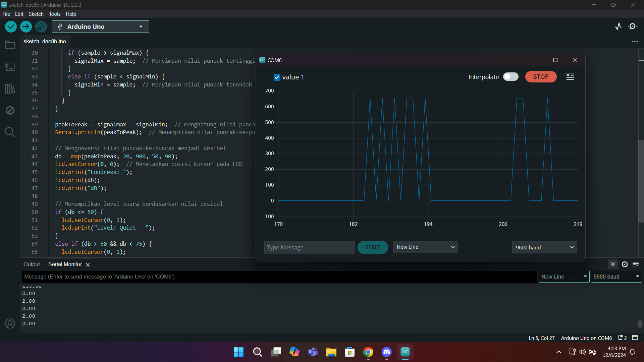
Task: Enable the Interpolate switch
Action: pyautogui.click(x=511, y=77)
